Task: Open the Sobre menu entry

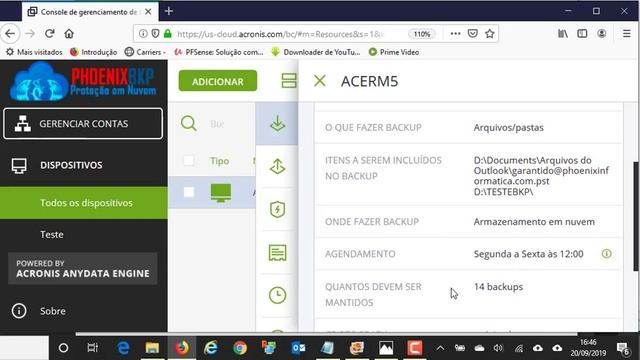Action: (53, 311)
